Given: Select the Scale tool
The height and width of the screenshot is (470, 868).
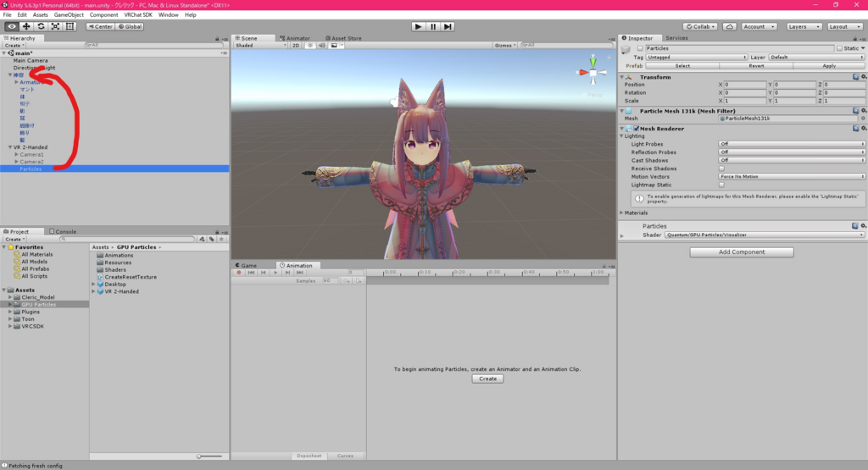Looking at the screenshot, I should [55, 26].
